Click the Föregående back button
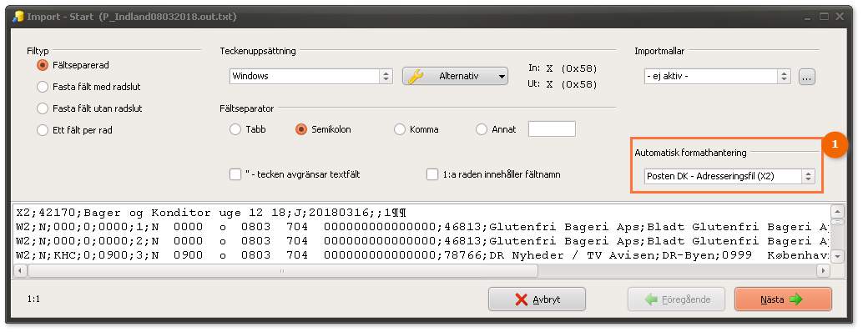 (x=677, y=299)
